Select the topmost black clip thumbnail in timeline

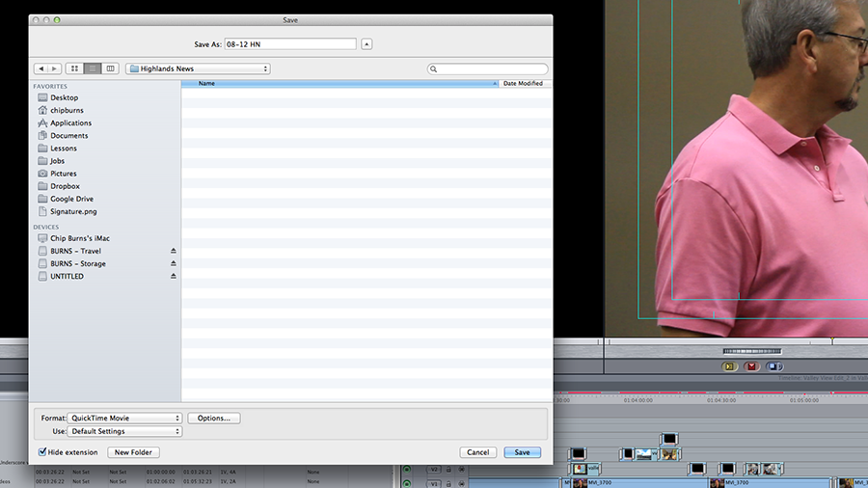[x=668, y=439]
